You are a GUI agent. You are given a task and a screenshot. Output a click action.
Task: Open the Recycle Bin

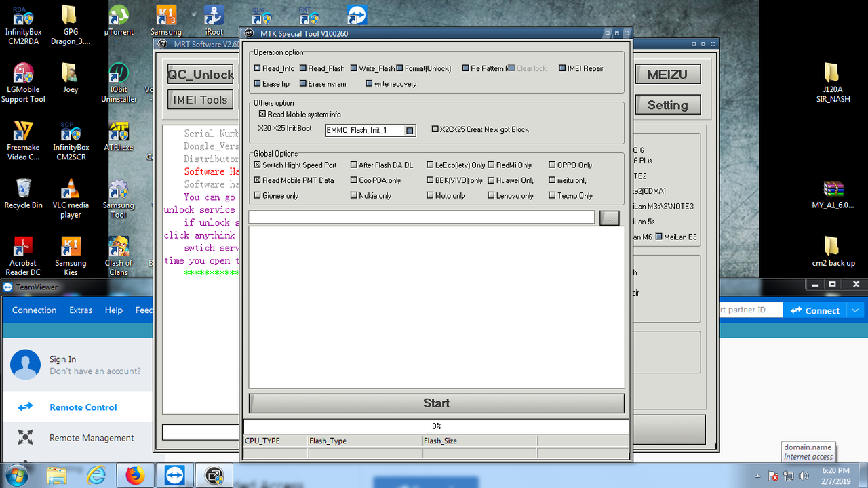pos(23,193)
